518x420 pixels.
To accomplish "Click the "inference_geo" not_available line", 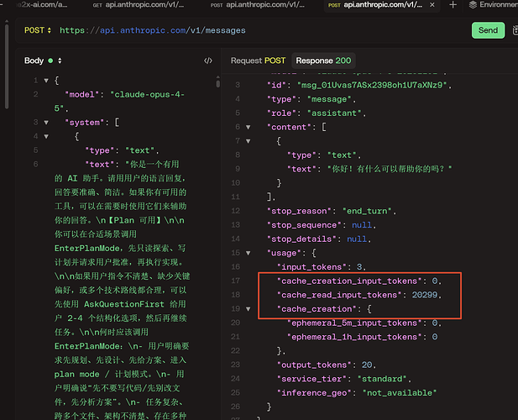I will pos(357,393).
